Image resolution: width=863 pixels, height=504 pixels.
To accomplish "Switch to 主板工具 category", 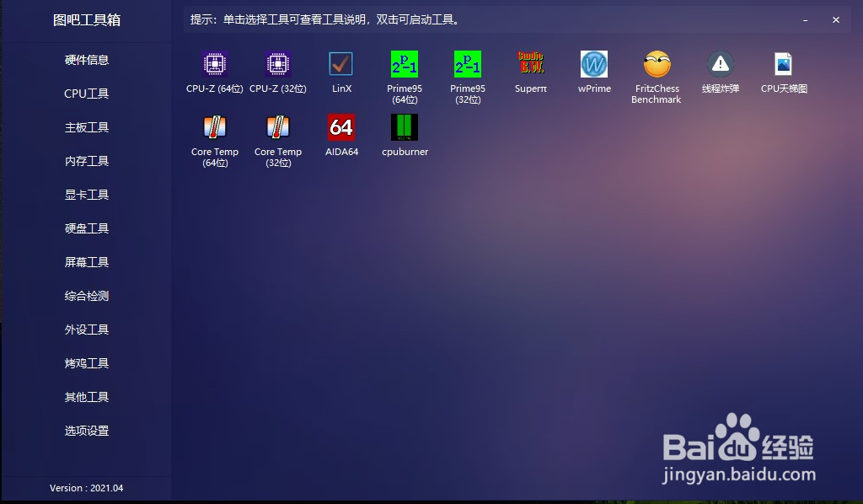I will pos(87,127).
